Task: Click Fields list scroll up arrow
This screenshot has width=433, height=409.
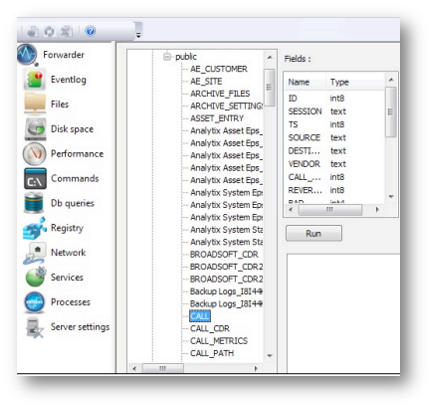Action: coord(391,80)
